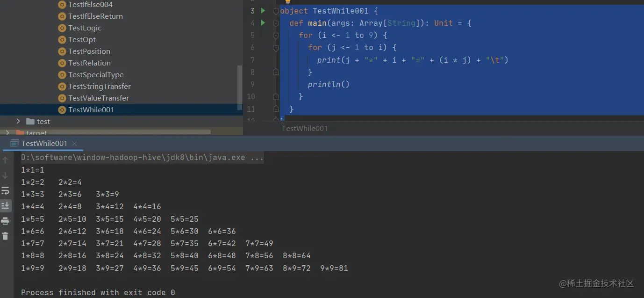Viewport: 644px width, 298px height.
Task: Click the print icon in run console
Action: [6, 221]
